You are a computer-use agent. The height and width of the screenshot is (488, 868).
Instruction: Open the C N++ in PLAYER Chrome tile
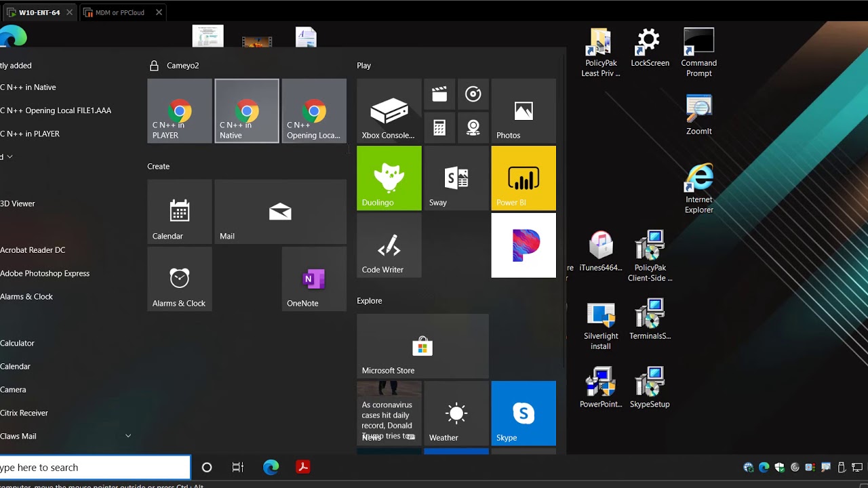pos(180,111)
